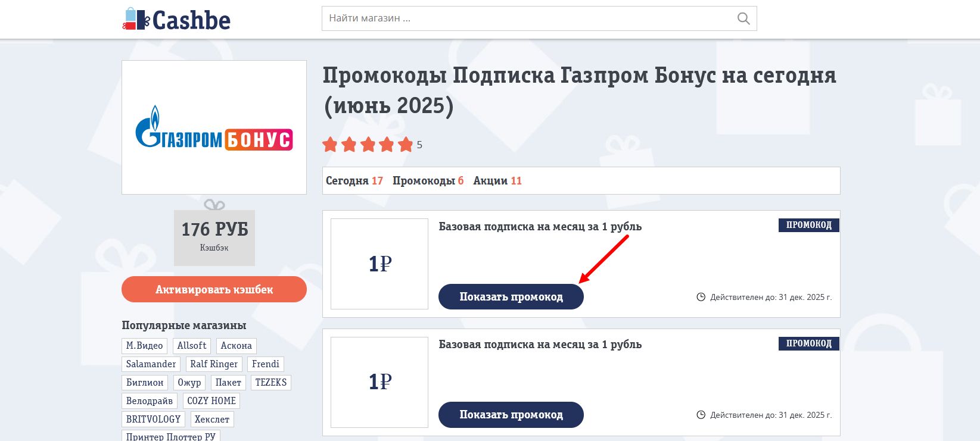Click the 'Популярные магазины' heading
The width and height of the screenshot is (980, 441).
184,326
